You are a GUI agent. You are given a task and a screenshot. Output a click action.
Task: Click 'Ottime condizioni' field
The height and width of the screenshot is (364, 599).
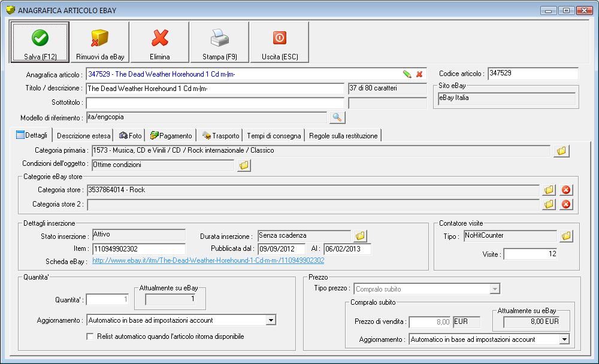[x=163, y=165]
